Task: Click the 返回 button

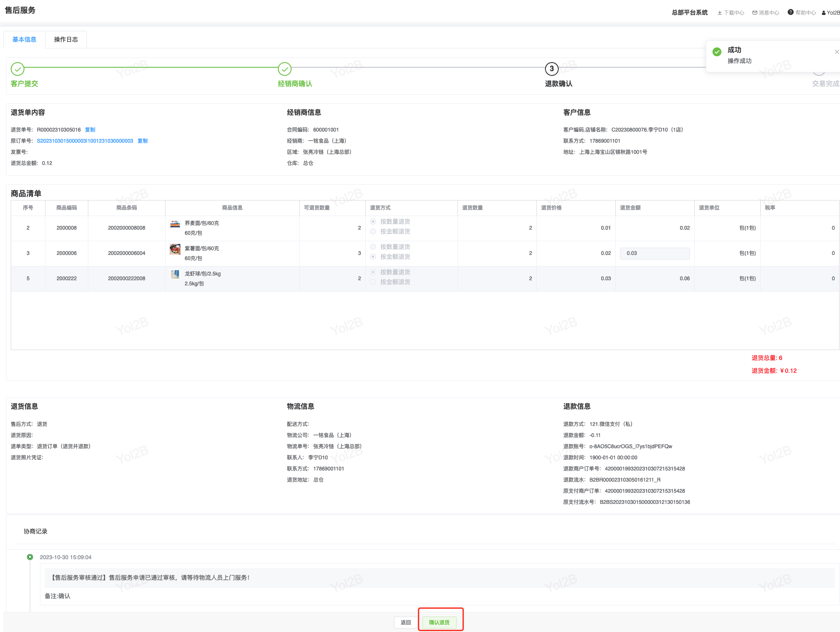Action: (406, 622)
